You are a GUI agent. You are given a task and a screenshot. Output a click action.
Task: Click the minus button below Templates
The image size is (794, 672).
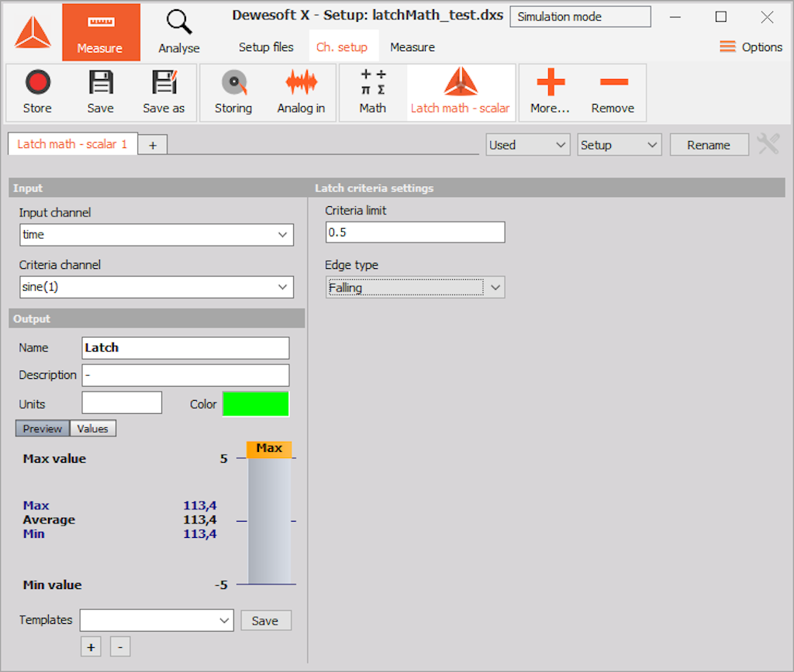tap(120, 646)
